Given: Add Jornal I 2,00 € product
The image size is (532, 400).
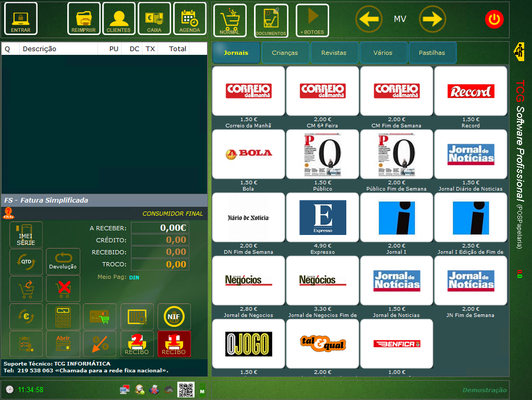Looking at the screenshot, I should click(x=396, y=217).
